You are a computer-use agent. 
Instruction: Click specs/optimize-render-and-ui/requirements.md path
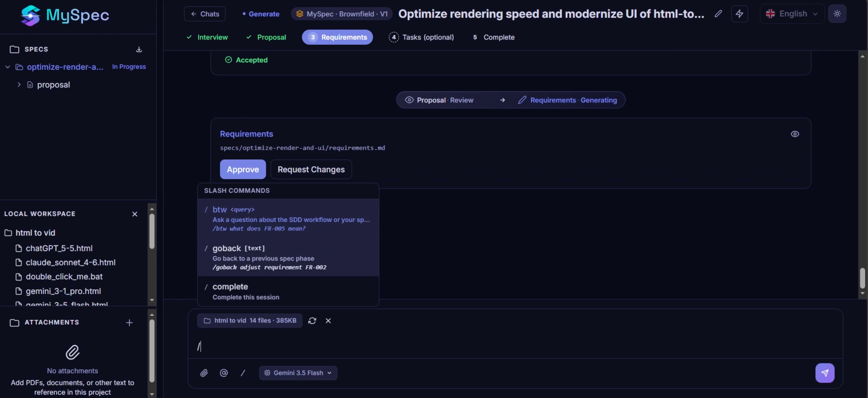pos(302,148)
